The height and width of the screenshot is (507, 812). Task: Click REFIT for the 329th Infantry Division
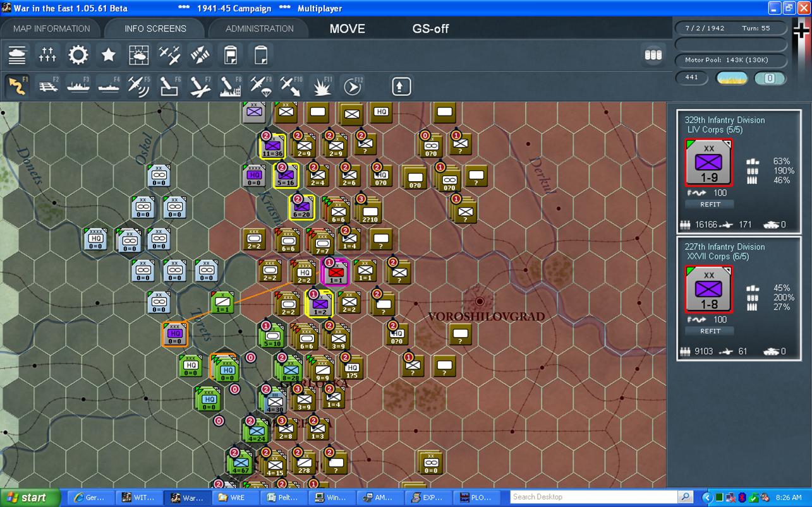click(x=710, y=205)
